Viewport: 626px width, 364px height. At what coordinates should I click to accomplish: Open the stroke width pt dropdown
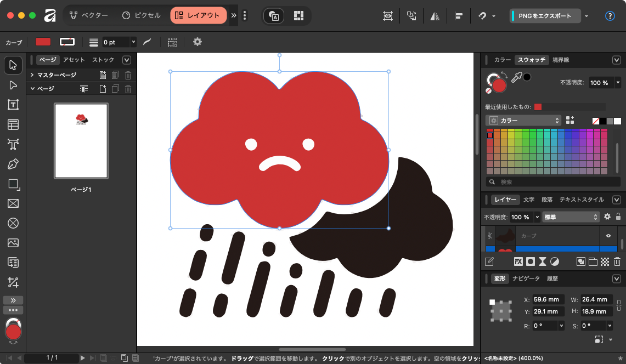click(x=133, y=42)
